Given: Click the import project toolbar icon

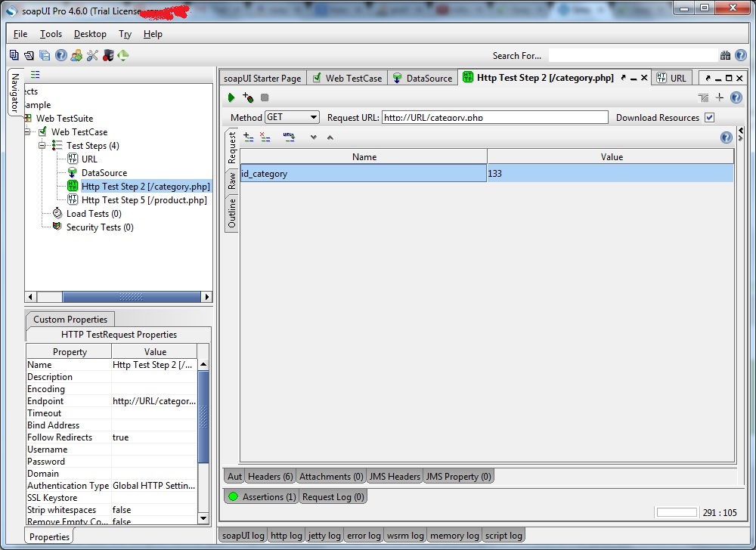Looking at the screenshot, I should [x=29, y=55].
